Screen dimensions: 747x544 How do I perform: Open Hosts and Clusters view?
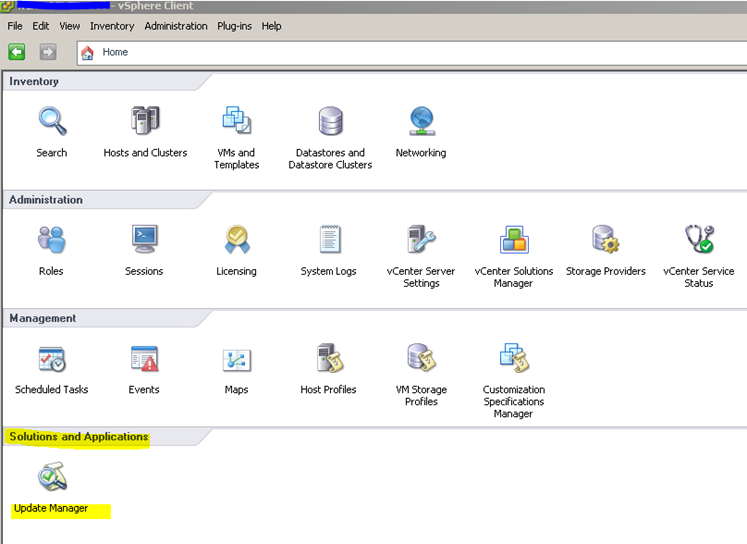[x=145, y=120]
